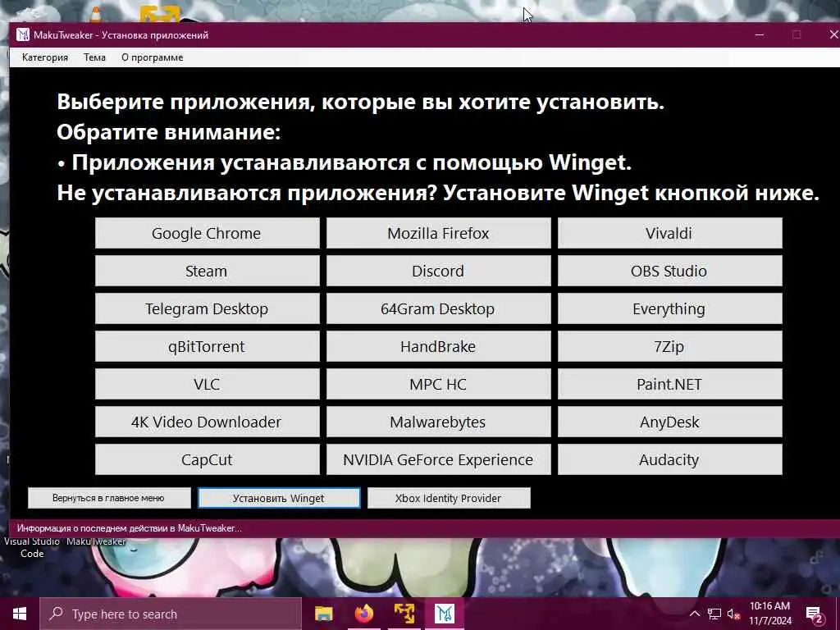Click the MPC HC button
This screenshot has width=840, height=630.
(x=438, y=384)
